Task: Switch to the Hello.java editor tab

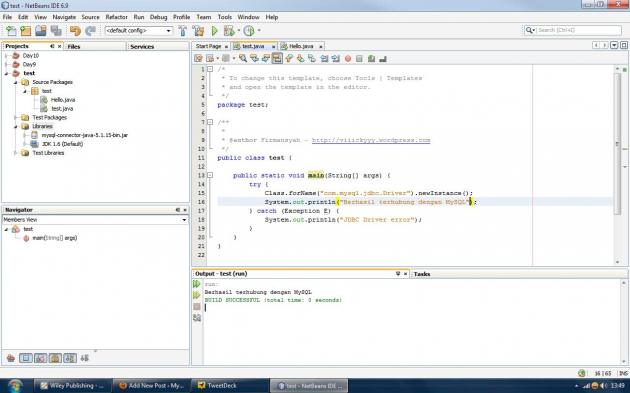Action: (x=301, y=46)
